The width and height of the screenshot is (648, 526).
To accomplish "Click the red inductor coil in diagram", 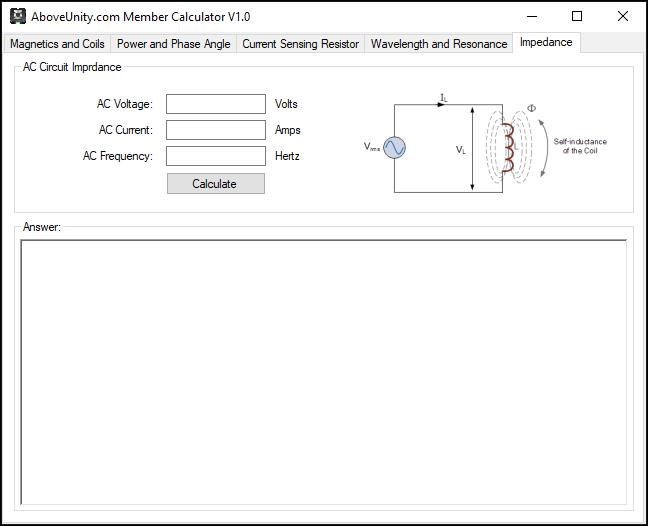I will (x=508, y=148).
